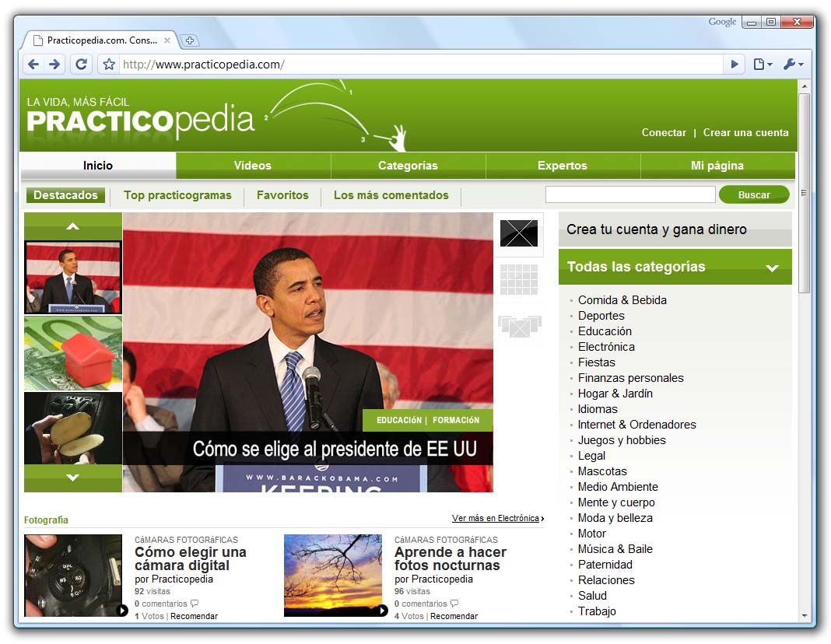View the Favoritos list
This screenshot has width=831, height=644.
pyautogui.click(x=282, y=195)
